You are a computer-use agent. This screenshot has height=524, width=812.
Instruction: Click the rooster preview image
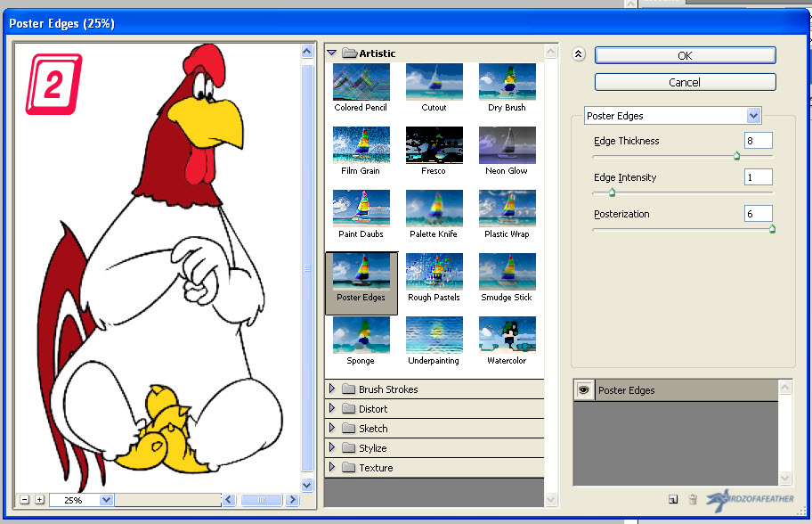click(158, 267)
